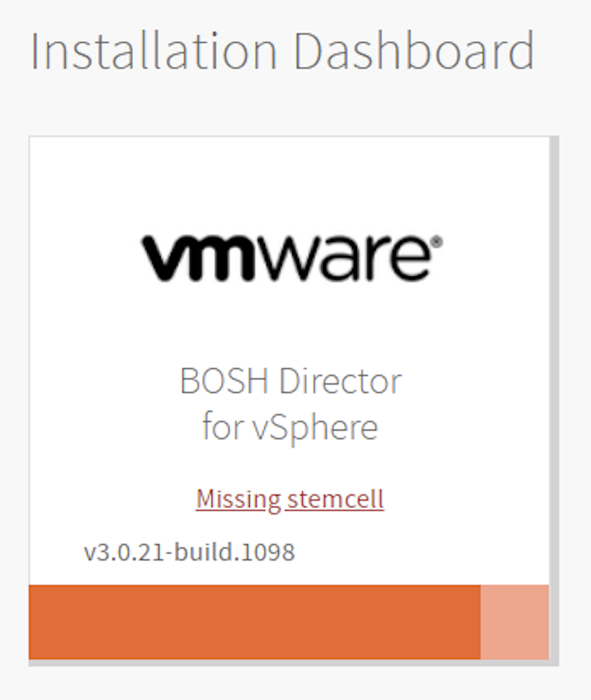Screen dimensions: 591x700
Task: Open the Missing stemcell link
Action: [290, 499]
